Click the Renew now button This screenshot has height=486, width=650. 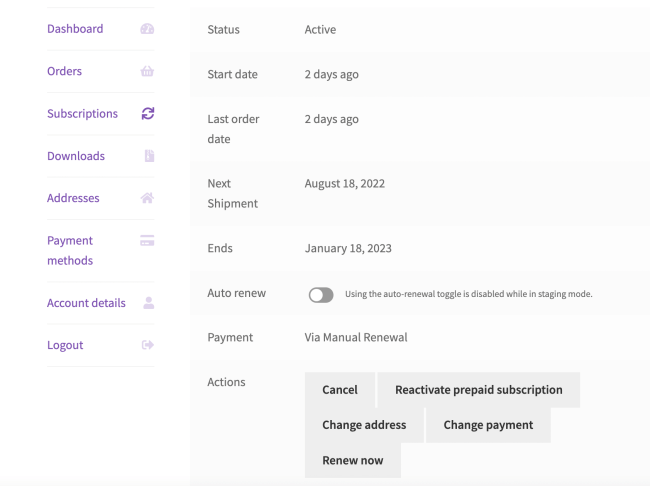[x=352, y=461]
